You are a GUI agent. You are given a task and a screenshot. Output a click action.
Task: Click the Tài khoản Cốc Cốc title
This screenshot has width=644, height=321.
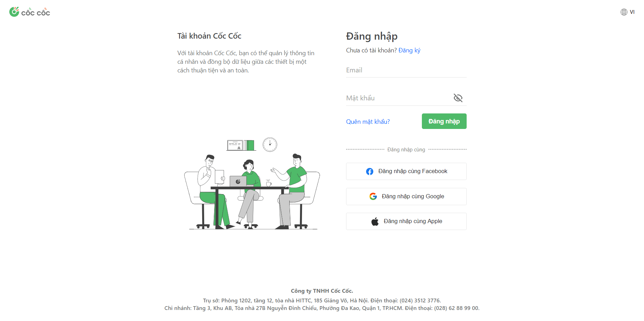209,36
